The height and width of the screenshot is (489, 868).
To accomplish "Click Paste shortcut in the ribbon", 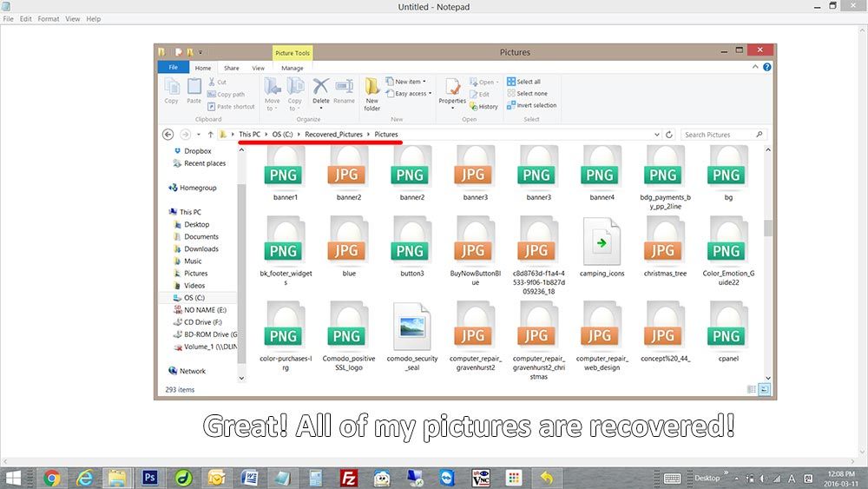I will pos(232,106).
